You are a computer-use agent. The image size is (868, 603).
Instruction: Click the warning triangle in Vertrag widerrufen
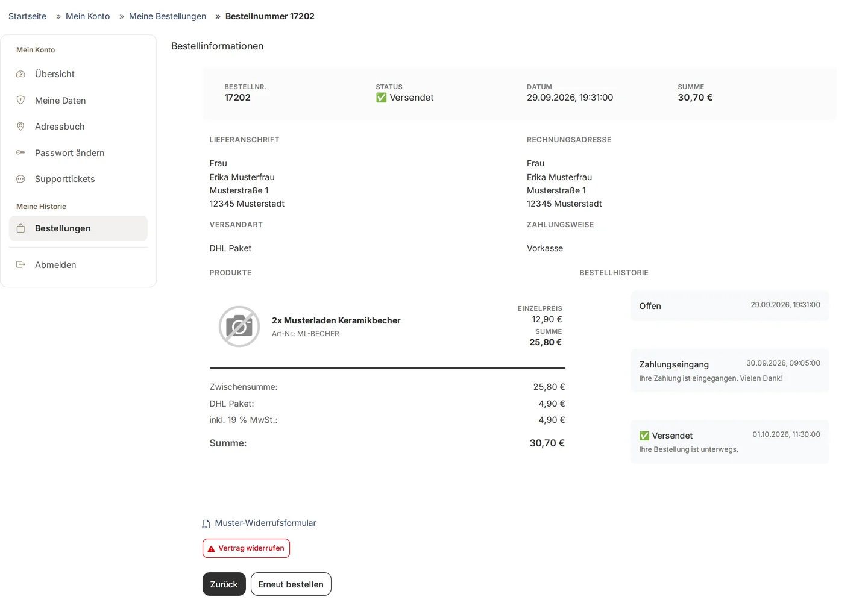coord(211,549)
